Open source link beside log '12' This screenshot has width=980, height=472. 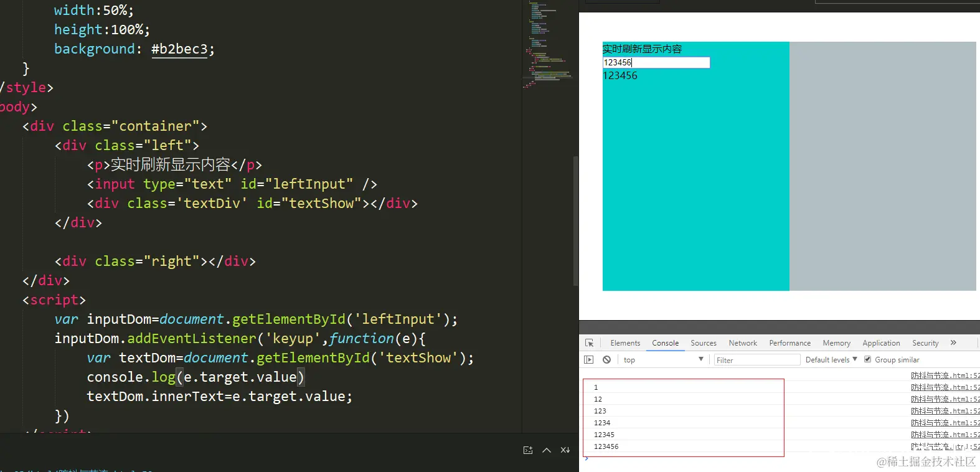945,399
